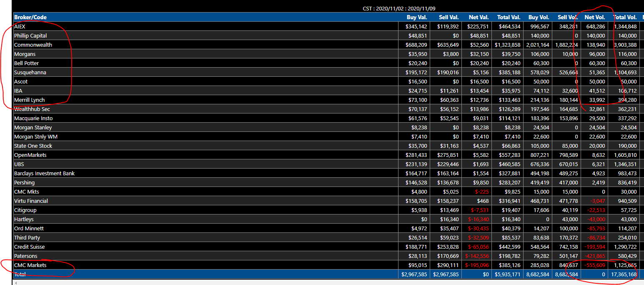Select the Macquarie Insto broker row
The height and width of the screenshot is (285, 644).
point(328,118)
